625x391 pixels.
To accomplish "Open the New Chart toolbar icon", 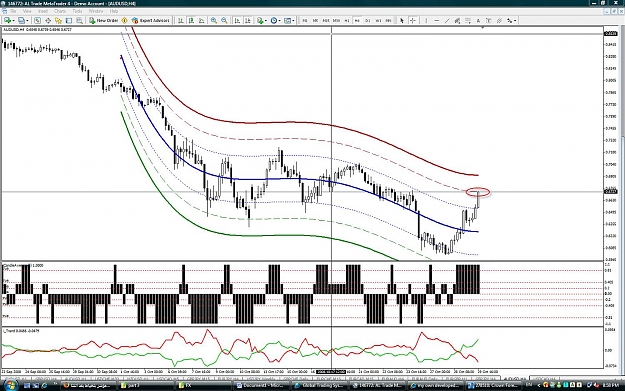I will click(x=7, y=20).
